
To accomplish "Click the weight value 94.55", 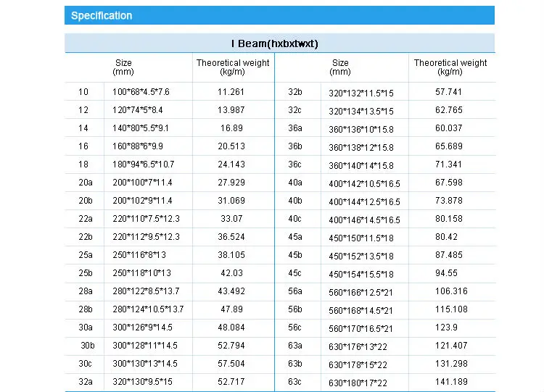I will [446, 273].
